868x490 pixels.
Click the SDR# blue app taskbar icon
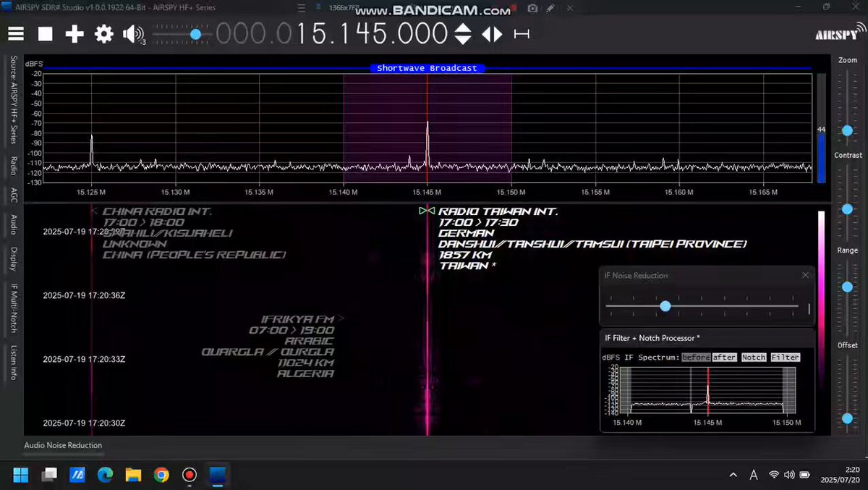point(218,475)
